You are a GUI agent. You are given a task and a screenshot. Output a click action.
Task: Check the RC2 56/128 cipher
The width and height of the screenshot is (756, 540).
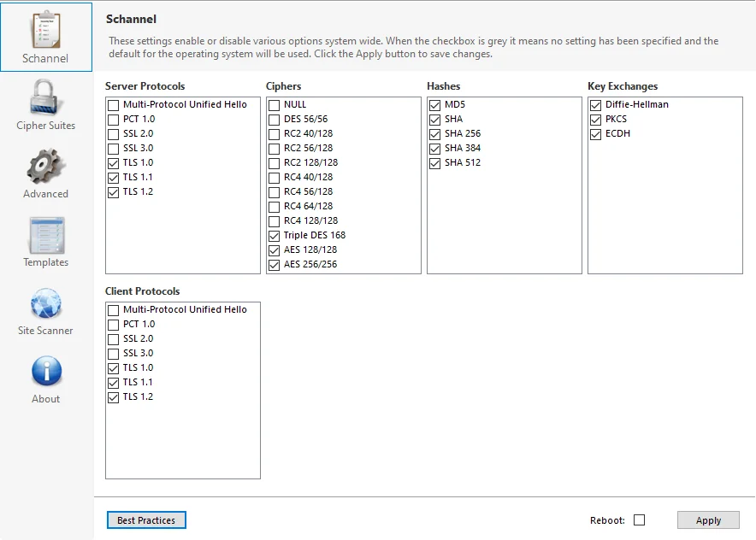pos(274,149)
